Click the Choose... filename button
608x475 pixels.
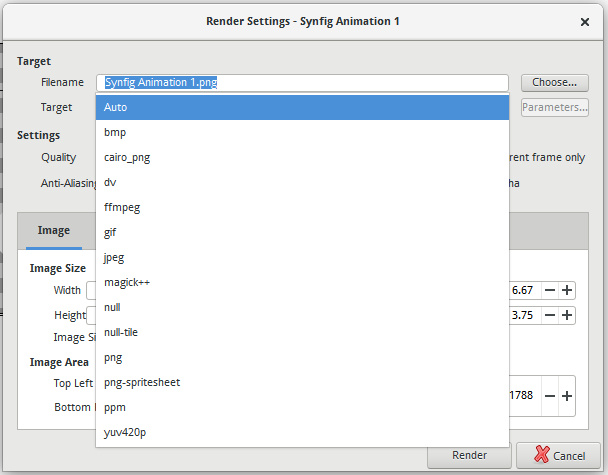pos(554,83)
